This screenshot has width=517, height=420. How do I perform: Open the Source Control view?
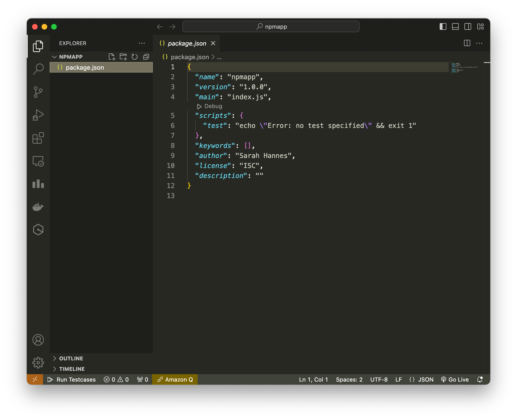38,92
